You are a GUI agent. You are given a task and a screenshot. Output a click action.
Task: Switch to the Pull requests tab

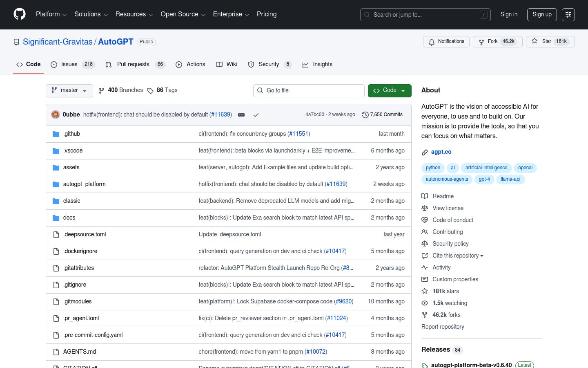click(x=135, y=64)
